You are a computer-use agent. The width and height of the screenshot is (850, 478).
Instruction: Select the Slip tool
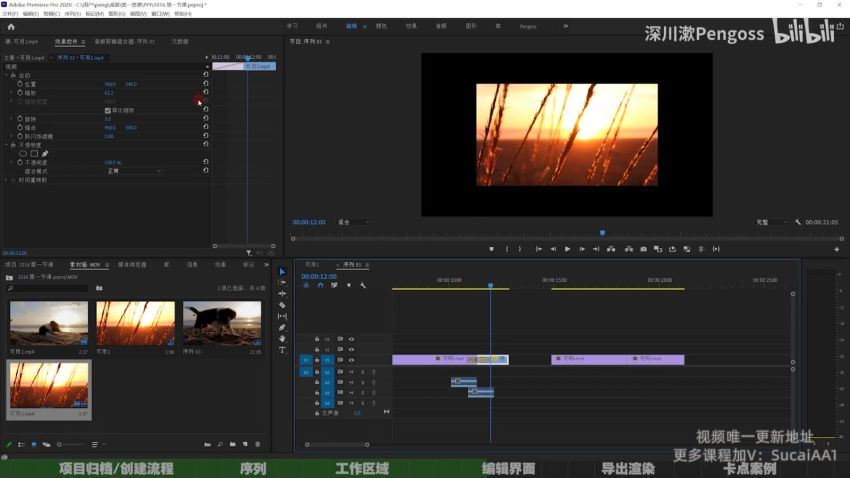[282, 316]
